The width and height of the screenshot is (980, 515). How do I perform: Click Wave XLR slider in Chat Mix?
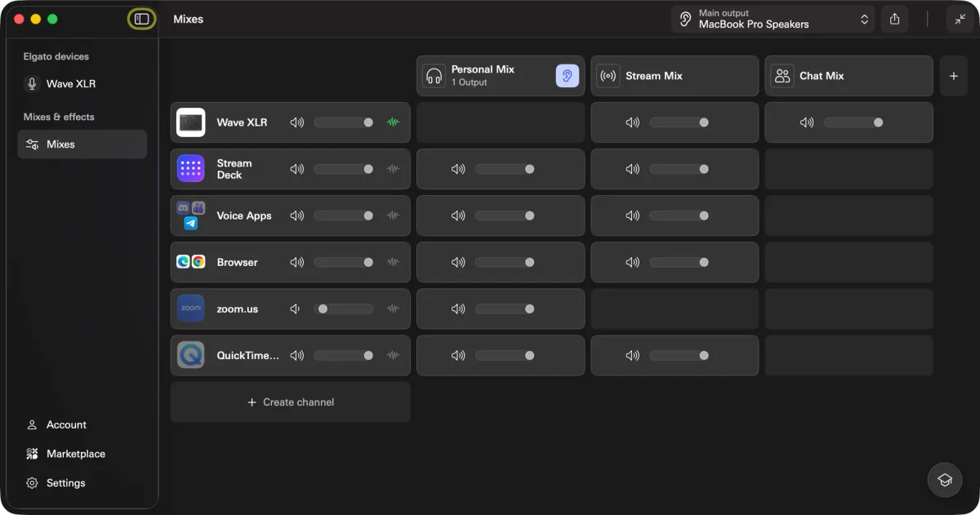pos(853,122)
